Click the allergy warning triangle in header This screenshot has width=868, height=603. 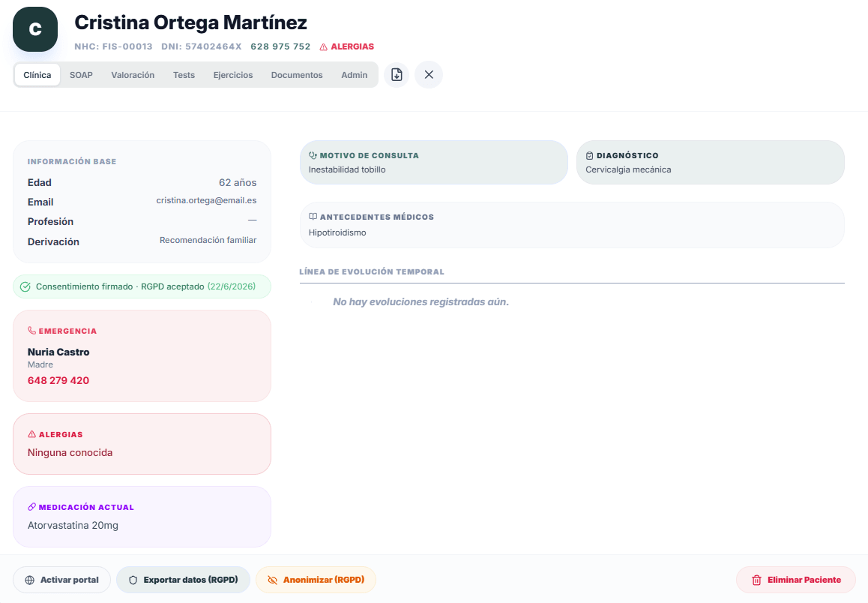tap(323, 47)
